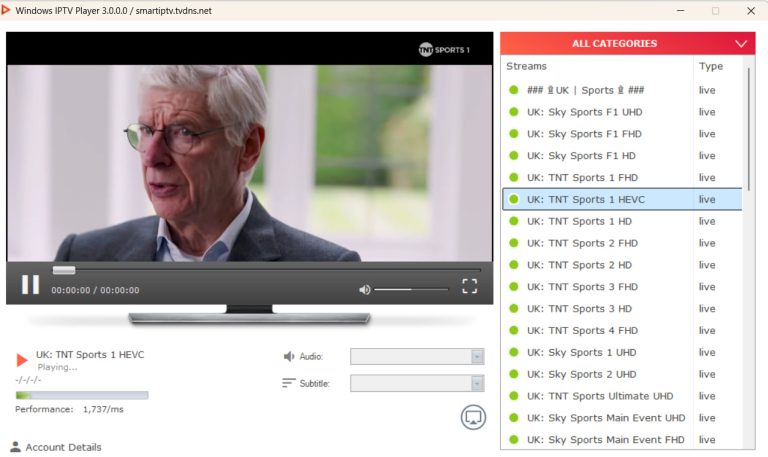
Task: Click the video seek bar handle
Action: point(64,270)
